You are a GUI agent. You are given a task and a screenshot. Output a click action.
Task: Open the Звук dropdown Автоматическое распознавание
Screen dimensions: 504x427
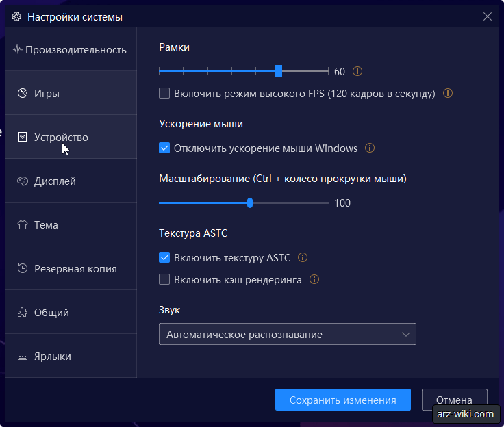pos(288,334)
